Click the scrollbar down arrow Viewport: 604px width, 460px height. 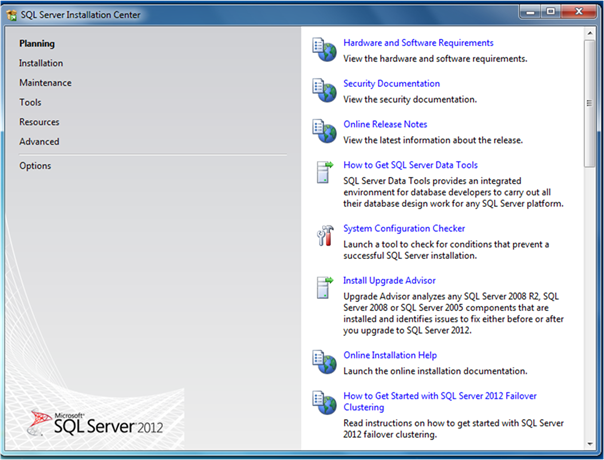(x=590, y=444)
